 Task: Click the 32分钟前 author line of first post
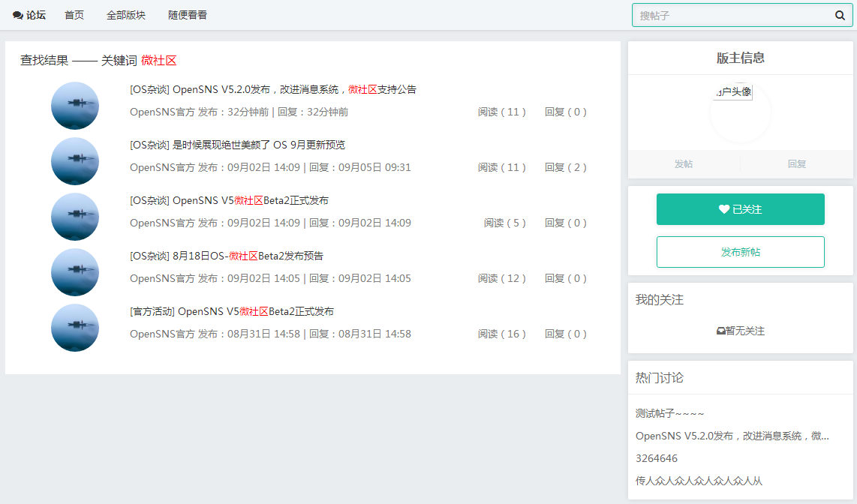tap(239, 112)
